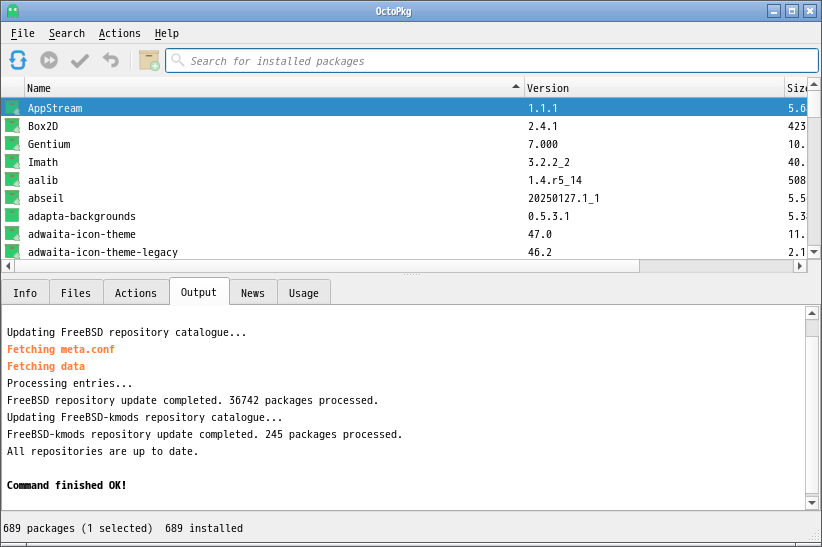Click the green status icon of Box2D
Viewport: 822px width, 547px height.
(x=13, y=126)
